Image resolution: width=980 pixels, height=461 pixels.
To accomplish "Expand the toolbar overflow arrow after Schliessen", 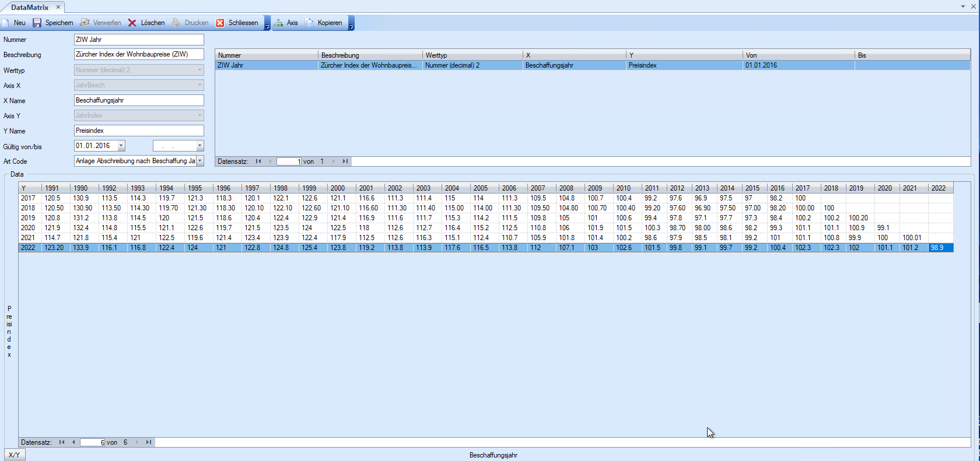I will [x=267, y=24].
